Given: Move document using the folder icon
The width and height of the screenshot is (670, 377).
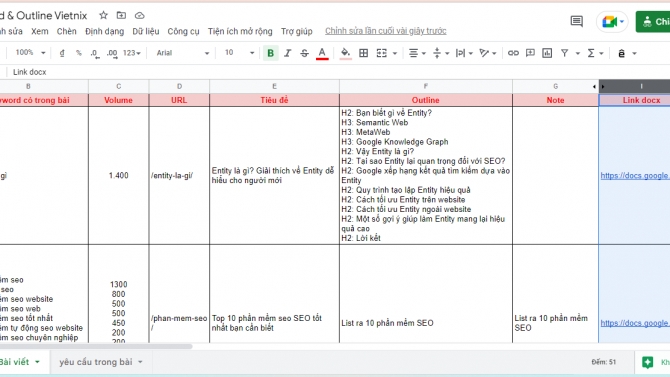Looking at the screenshot, I should point(121,15).
